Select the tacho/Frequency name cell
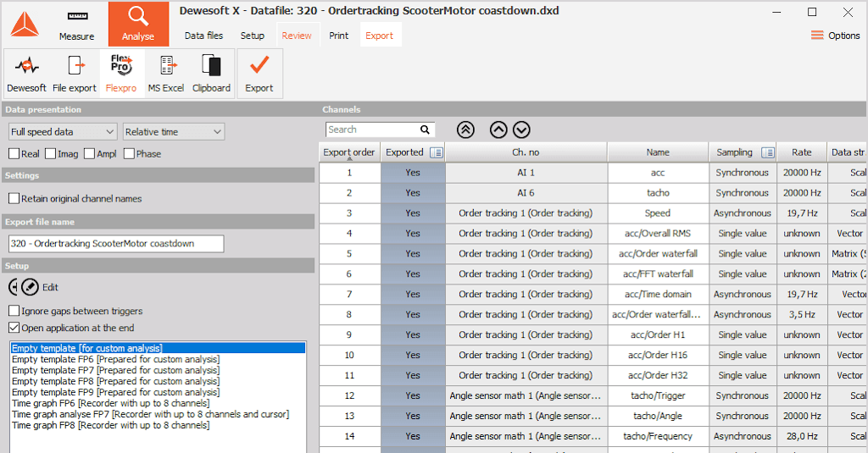 (658, 436)
